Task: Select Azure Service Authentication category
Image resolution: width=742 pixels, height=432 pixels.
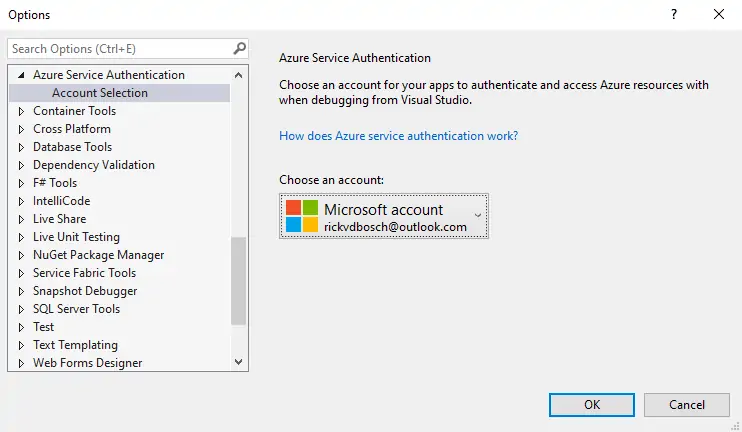Action: click(x=109, y=75)
